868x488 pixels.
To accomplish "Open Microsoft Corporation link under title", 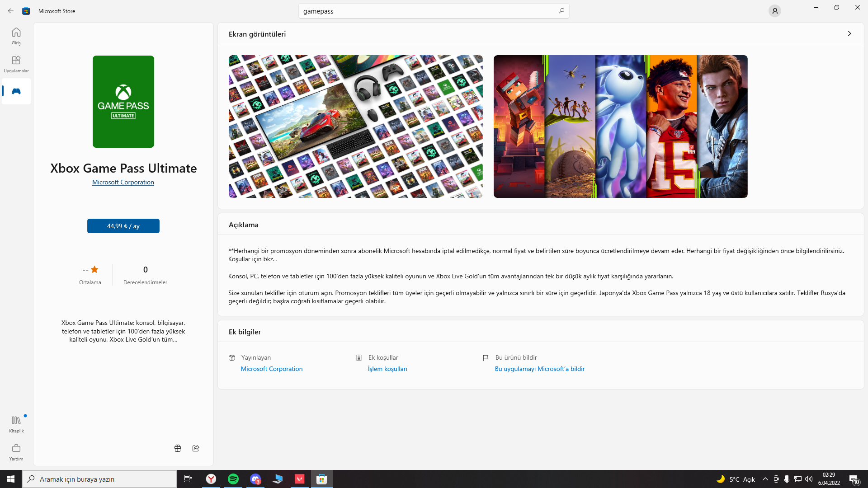I will pyautogui.click(x=123, y=182).
